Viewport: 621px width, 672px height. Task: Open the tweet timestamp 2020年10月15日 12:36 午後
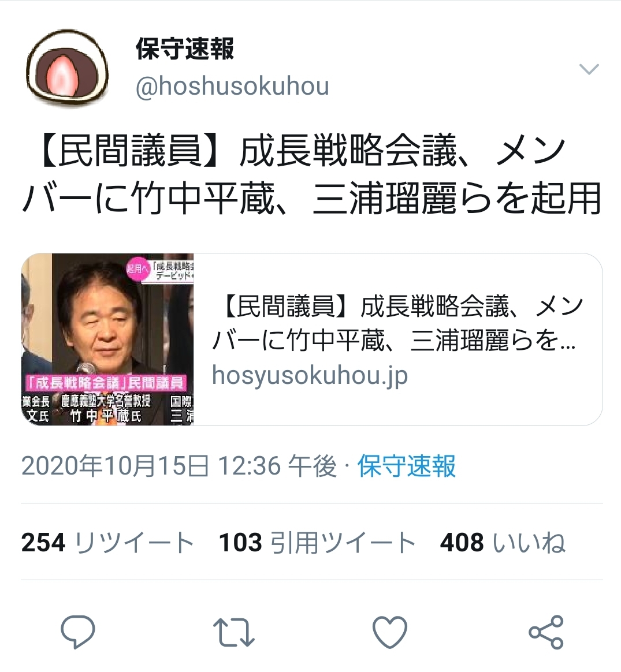pos(179,466)
